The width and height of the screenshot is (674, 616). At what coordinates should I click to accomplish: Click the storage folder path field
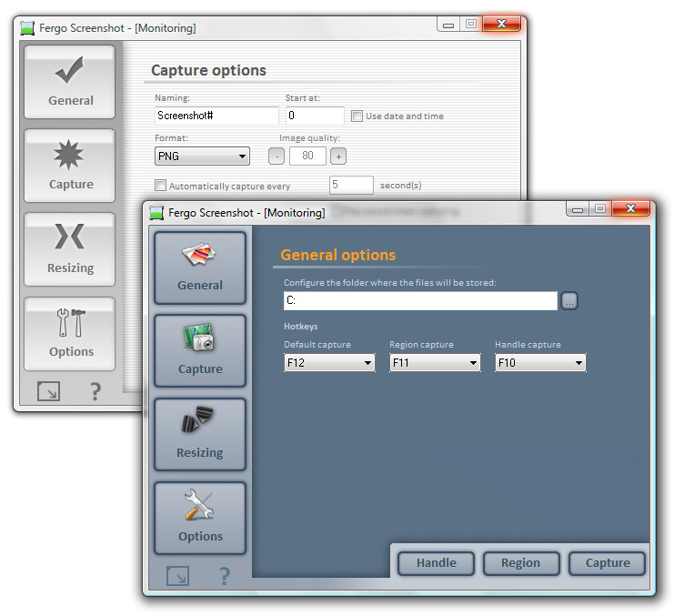point(421,300)
